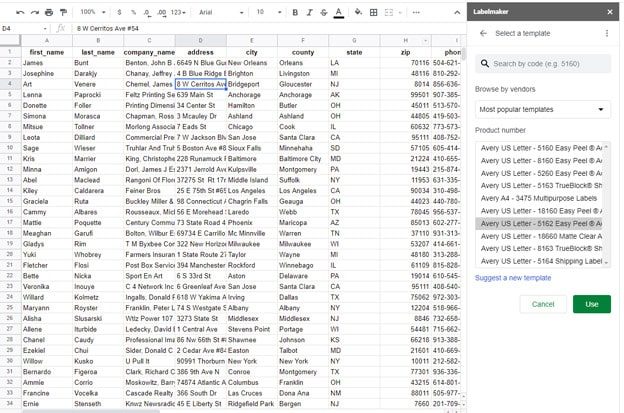Click the merge cells icon
Screen dimensions: 624x413
(x=389, y=12)
